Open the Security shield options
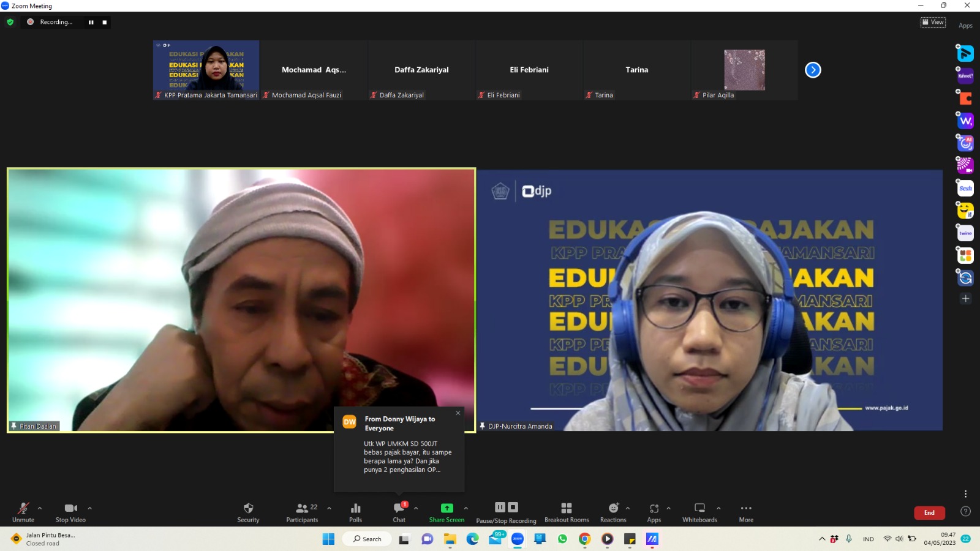This screenshot has width=980, height=551. [248, 512]
